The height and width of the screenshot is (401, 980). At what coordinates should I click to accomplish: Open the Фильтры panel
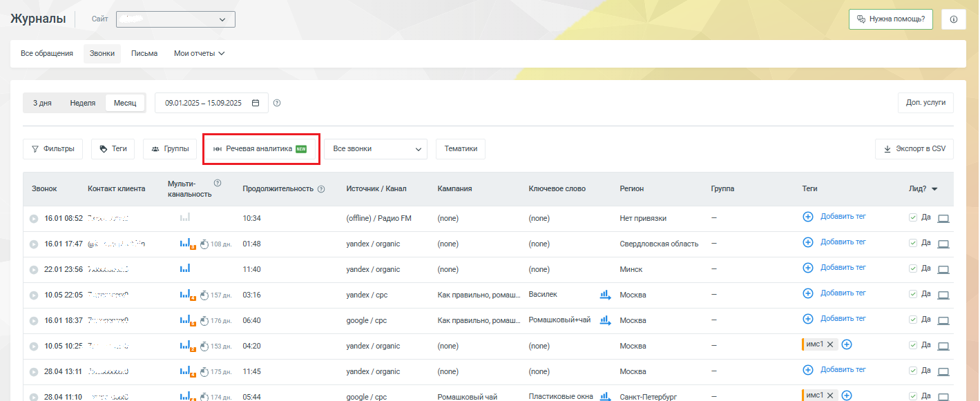point(53,149)
